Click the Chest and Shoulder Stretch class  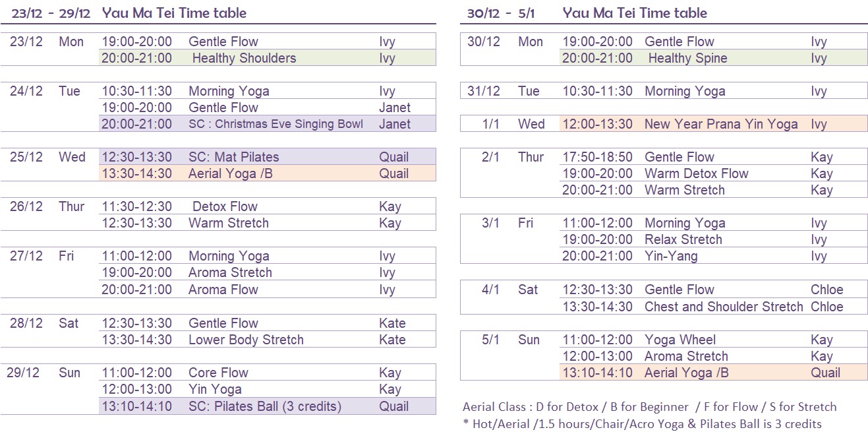(724, 307)
